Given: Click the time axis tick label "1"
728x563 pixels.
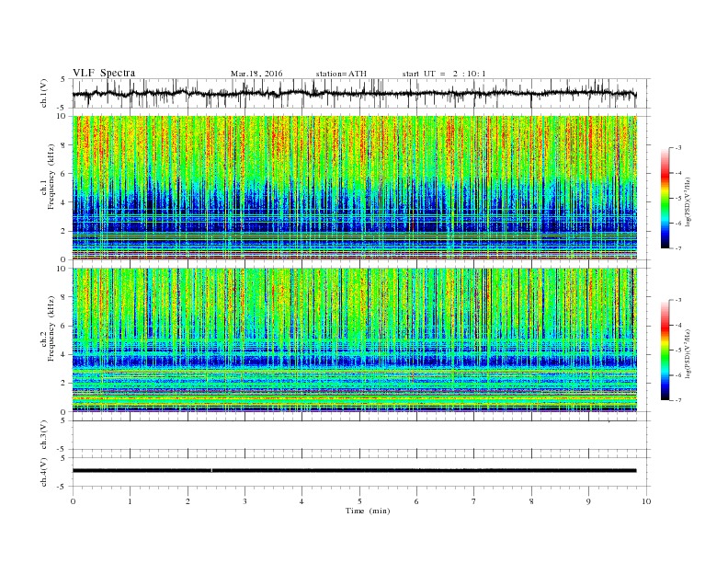Looking at the screenshot, I should point(130,501).
